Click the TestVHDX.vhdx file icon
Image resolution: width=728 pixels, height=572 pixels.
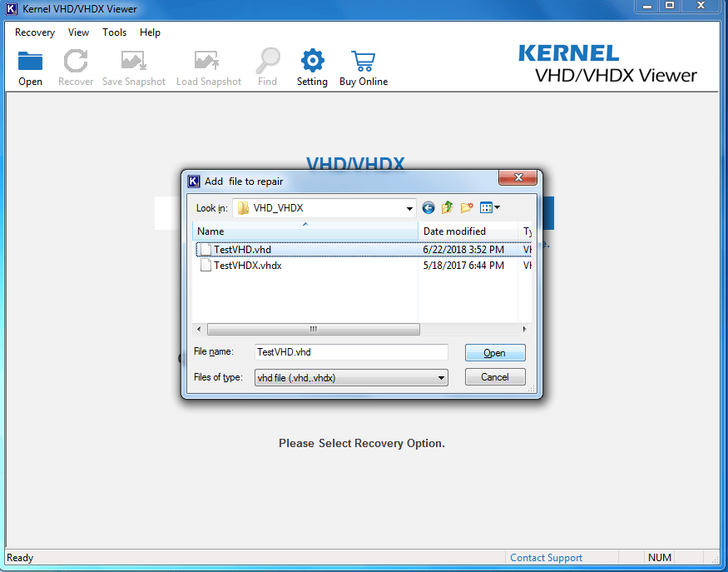[x=206, y=266]
